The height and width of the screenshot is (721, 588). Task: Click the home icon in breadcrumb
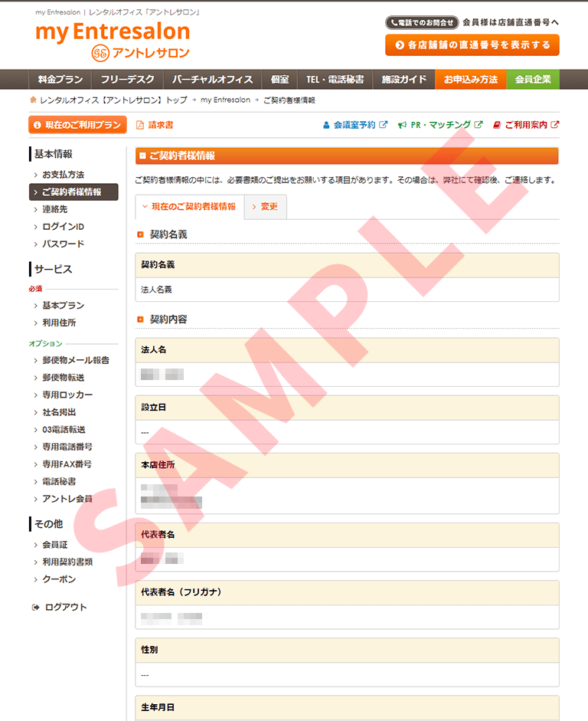[33, 100]
